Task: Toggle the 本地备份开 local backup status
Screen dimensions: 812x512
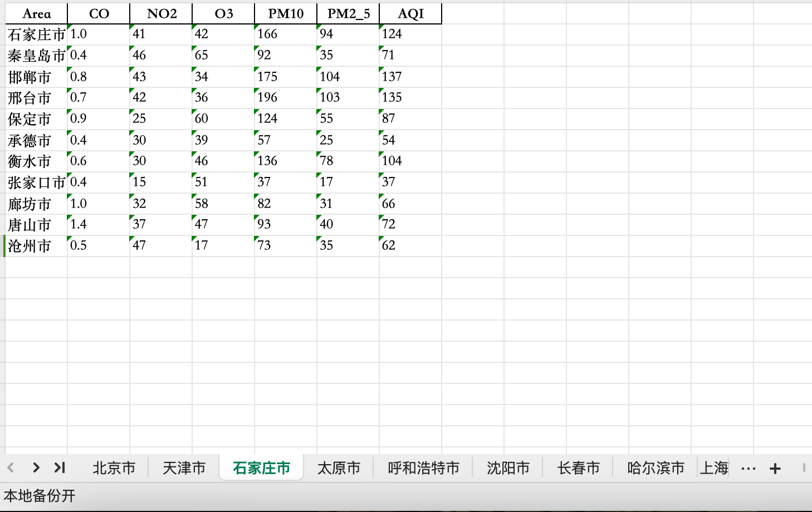Action: (x=39, y=496)
